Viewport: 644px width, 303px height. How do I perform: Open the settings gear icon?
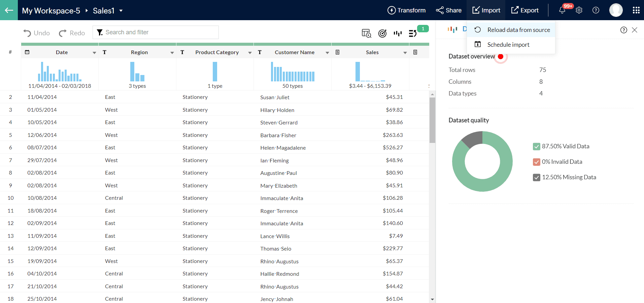click(579, 10)
